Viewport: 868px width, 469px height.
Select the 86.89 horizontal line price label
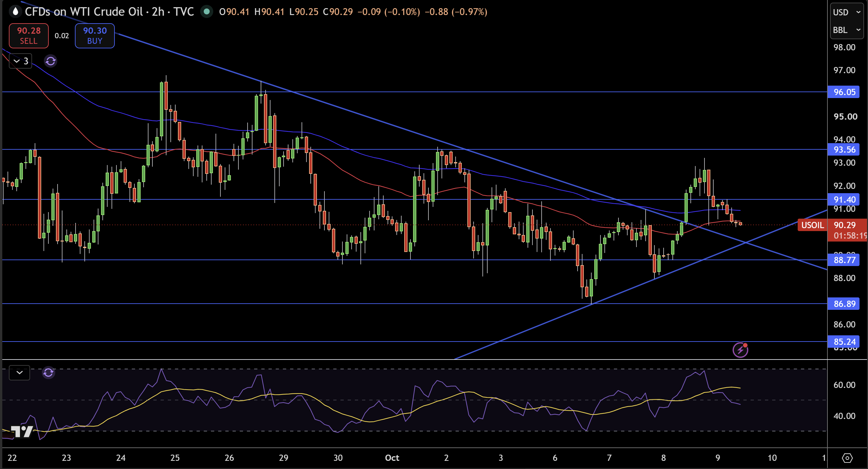click(x=844, y=304)
